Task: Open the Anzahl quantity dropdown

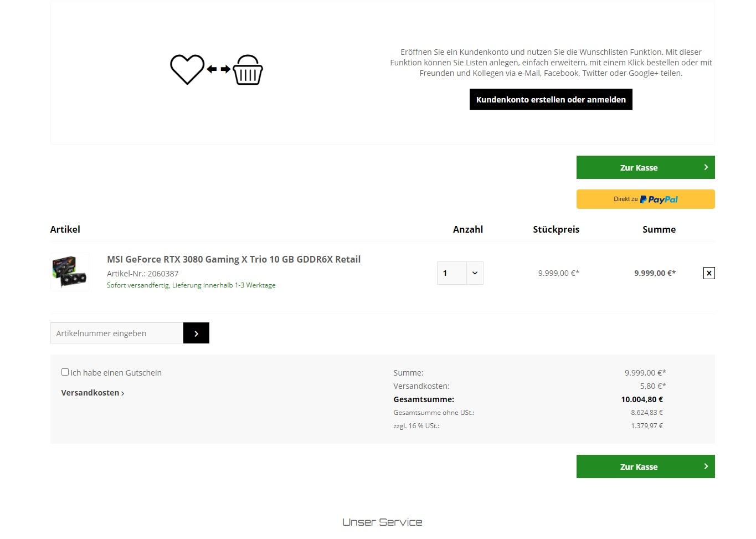Action: tap(460, 273)
